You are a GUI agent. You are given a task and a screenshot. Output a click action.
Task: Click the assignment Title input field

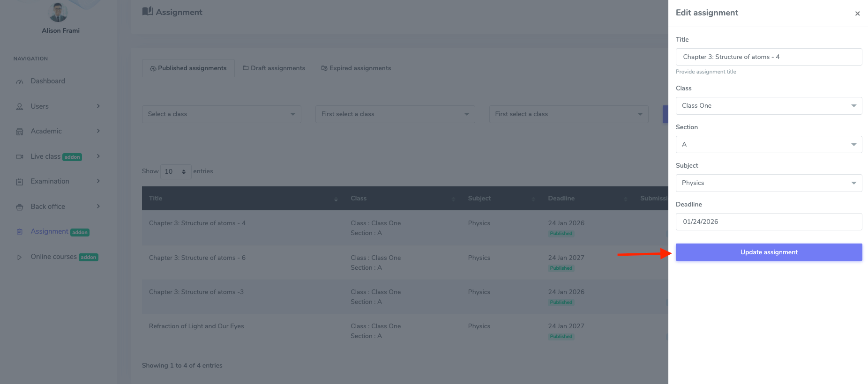pyautogui.click(x=769, y=57)
